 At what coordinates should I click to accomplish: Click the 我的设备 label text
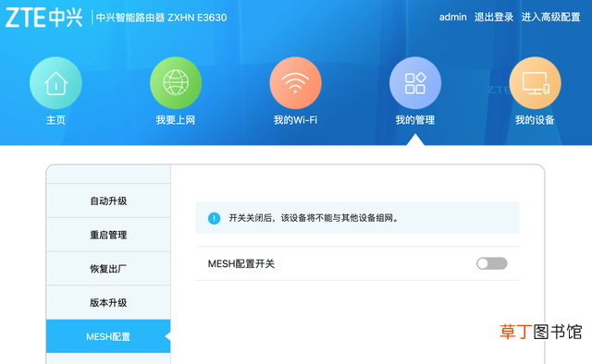coord(535,120)
